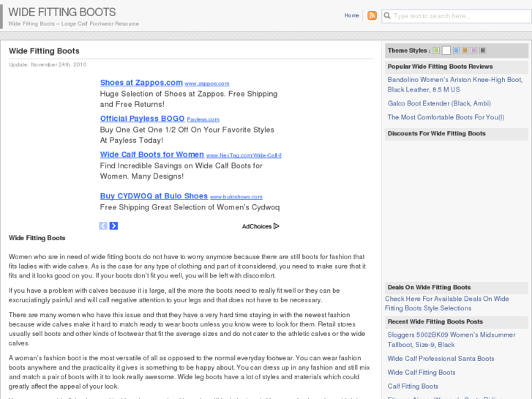Open the Home navigation link

[351, 15]
